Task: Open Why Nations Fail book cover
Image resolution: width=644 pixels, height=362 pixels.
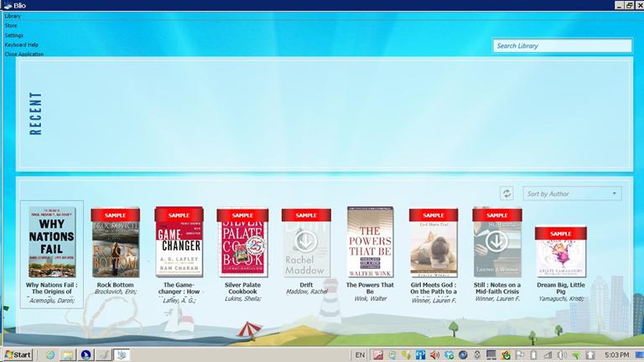Action: [52, 242]
